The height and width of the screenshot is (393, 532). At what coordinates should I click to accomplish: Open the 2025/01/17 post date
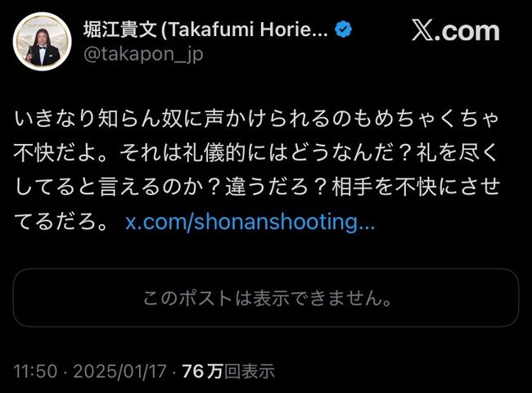click(119, 371)
